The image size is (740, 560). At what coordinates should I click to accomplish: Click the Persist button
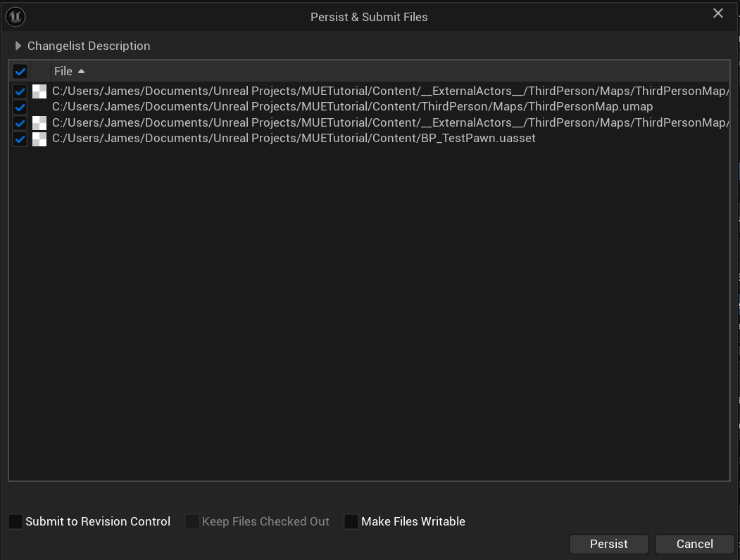click(x=609, y=544)
